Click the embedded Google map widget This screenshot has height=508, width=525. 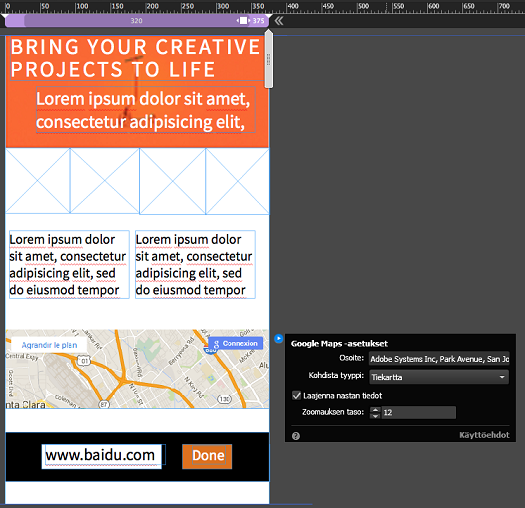pos(137,369)
